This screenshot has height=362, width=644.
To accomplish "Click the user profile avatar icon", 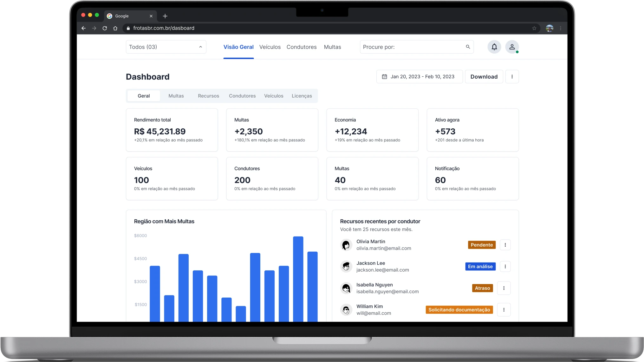I will click(512, 47).
